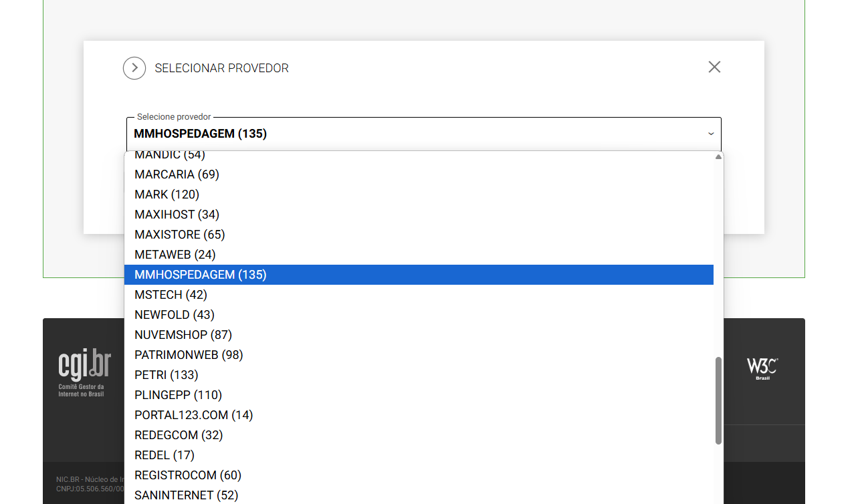
Task: Click the circled arrow icon beside Selecionar Provedor
Action: pyautogui.click(x=134, y=68)
